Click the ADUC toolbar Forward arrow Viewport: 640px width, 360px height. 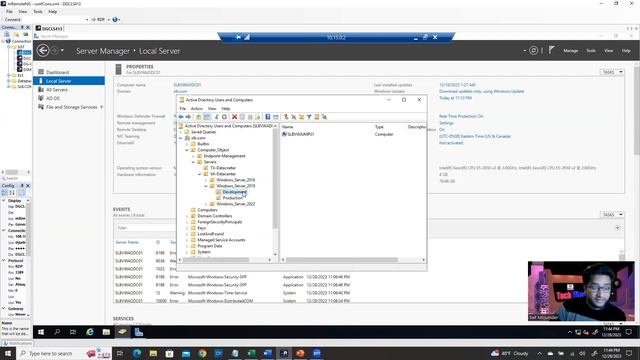tap(188, 117)
